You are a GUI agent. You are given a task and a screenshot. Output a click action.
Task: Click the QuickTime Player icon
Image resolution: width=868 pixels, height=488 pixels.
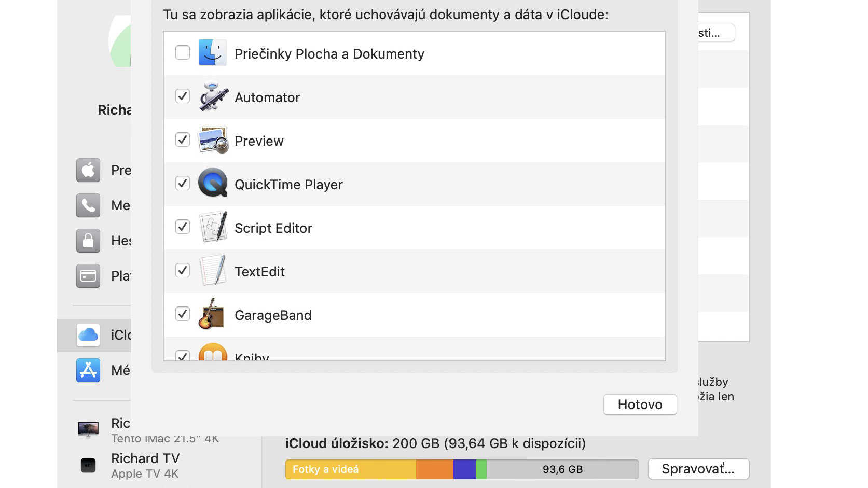[x=213, y=183]
